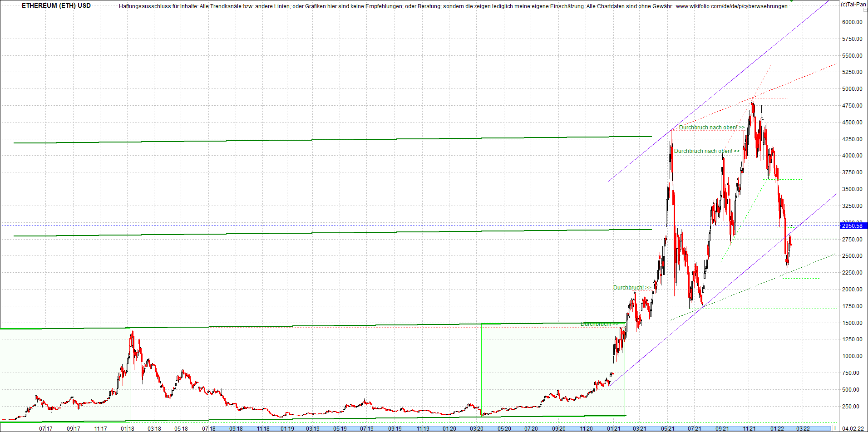Click the 'Durchbruch! >>' annotation near 2000.00
The height and width of the screenshot is (432, 868).
(x=632, y=288)
